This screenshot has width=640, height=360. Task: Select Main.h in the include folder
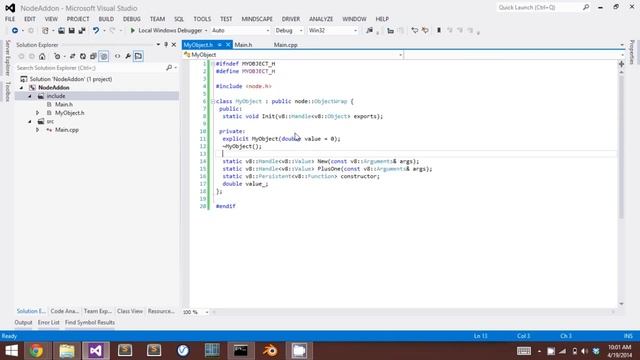tap(64, 104)
